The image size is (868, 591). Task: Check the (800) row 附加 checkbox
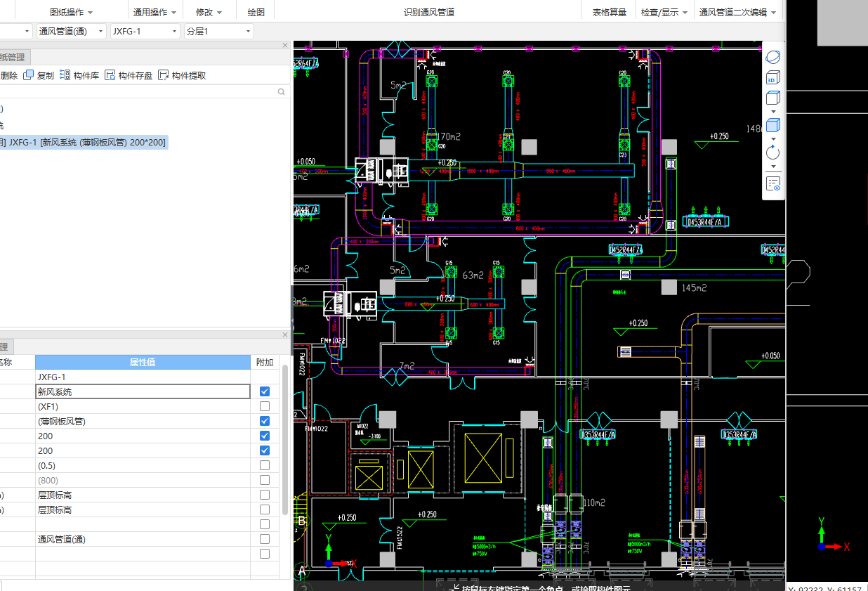265,480
